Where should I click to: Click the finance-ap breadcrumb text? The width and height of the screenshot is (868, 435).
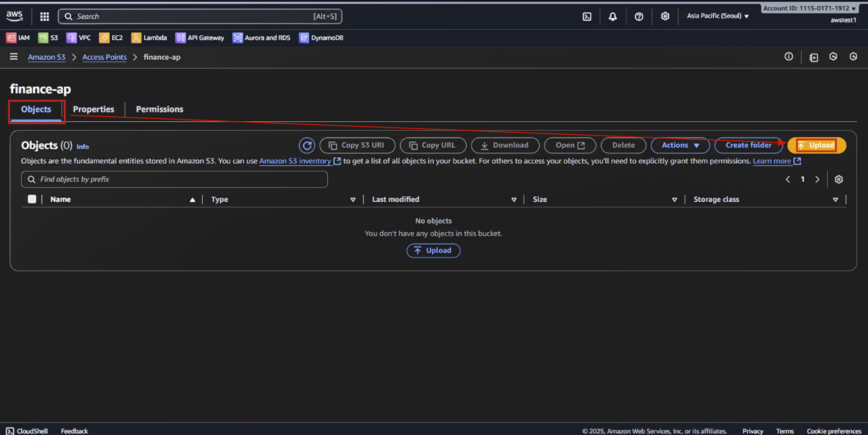coord(162,57)
